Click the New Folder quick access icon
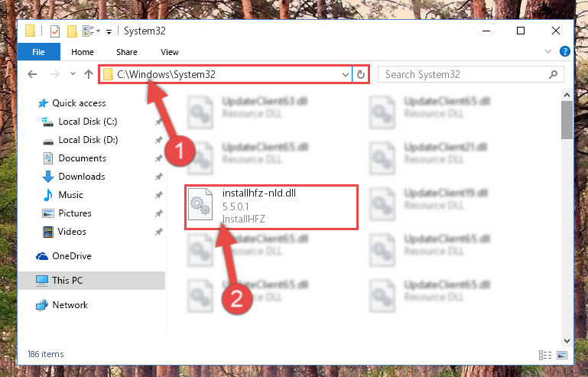The width and height of the screenshot is (588, 377). (72, 31)
